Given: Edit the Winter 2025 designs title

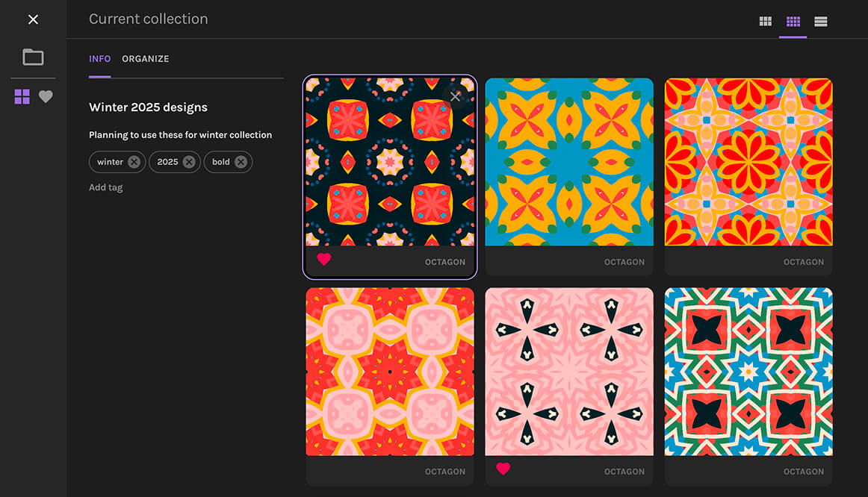Looking at the screenshot, I should [148, 107].
